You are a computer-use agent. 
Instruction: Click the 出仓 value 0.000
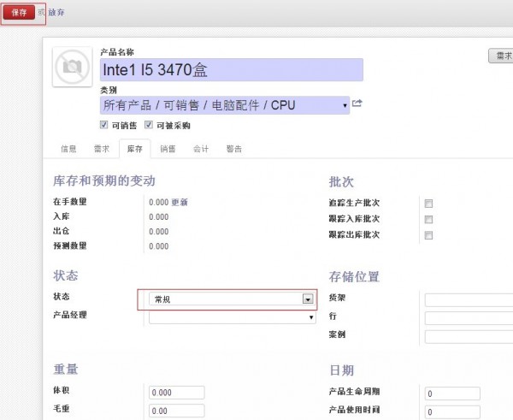click(159, 232)
